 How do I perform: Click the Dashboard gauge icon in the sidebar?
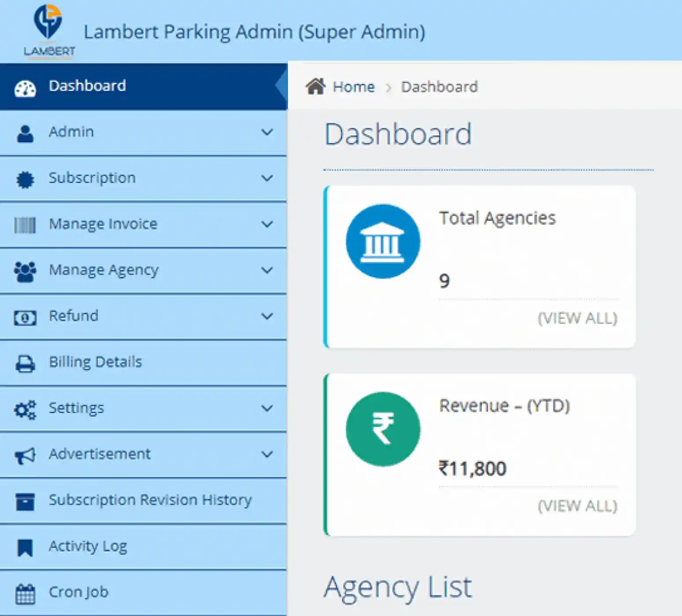tap(25, 88)
